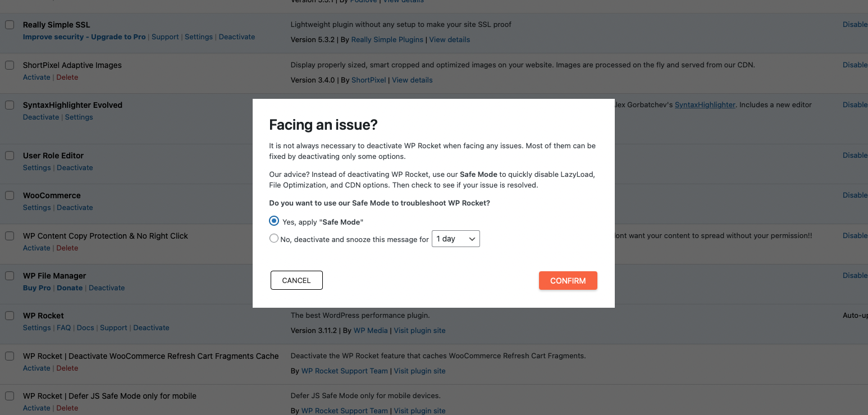Visit the Really Simple Plugins author page

[387, 39]
